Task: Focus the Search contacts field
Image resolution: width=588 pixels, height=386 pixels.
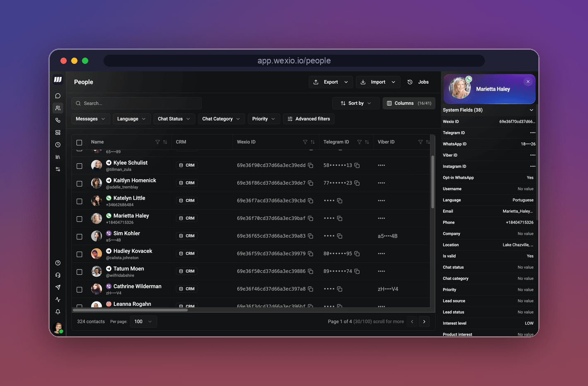Action: tap(137, 103)
